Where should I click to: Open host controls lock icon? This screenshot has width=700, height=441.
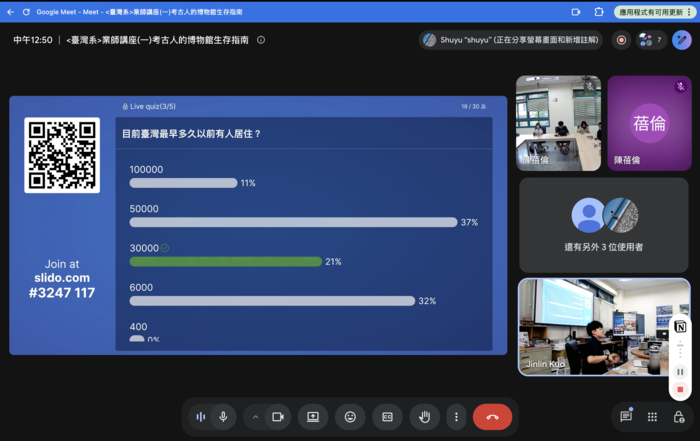[x=679, y=417]
